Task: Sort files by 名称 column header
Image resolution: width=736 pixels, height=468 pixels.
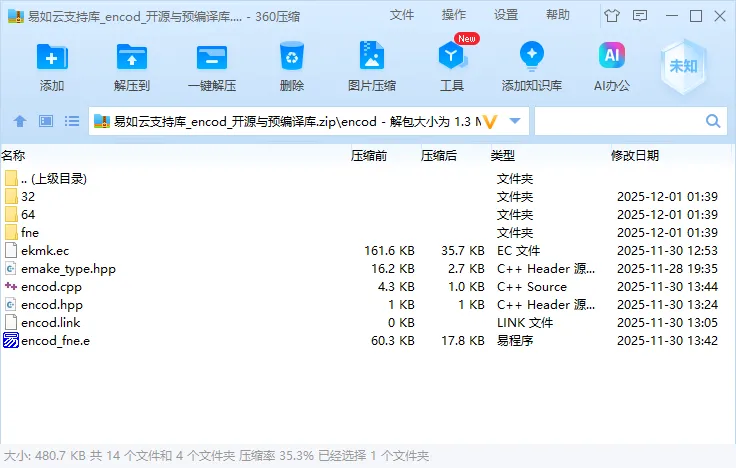Action: (14, 155)
